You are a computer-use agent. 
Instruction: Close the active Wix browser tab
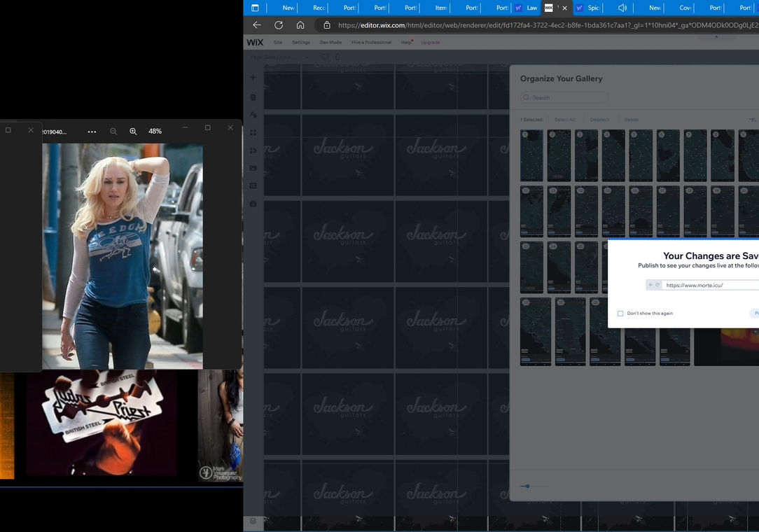click(x=564, y=8)
